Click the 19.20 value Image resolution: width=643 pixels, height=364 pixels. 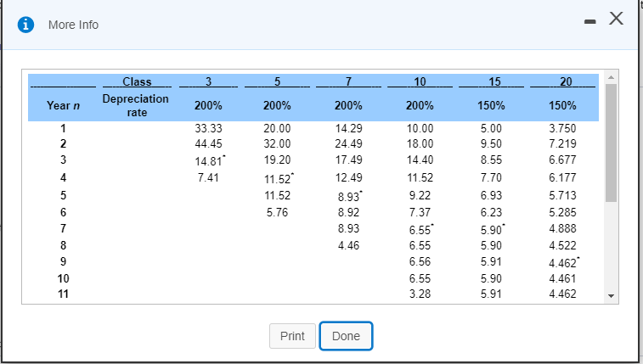[277, 160]
